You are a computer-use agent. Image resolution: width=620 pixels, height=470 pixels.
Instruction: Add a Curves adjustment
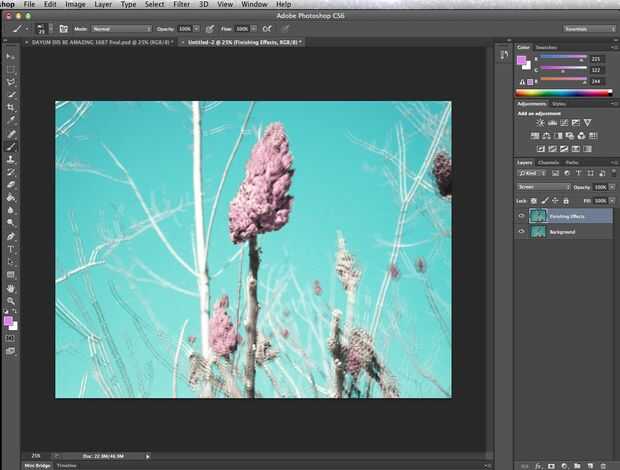click(564, 123)
